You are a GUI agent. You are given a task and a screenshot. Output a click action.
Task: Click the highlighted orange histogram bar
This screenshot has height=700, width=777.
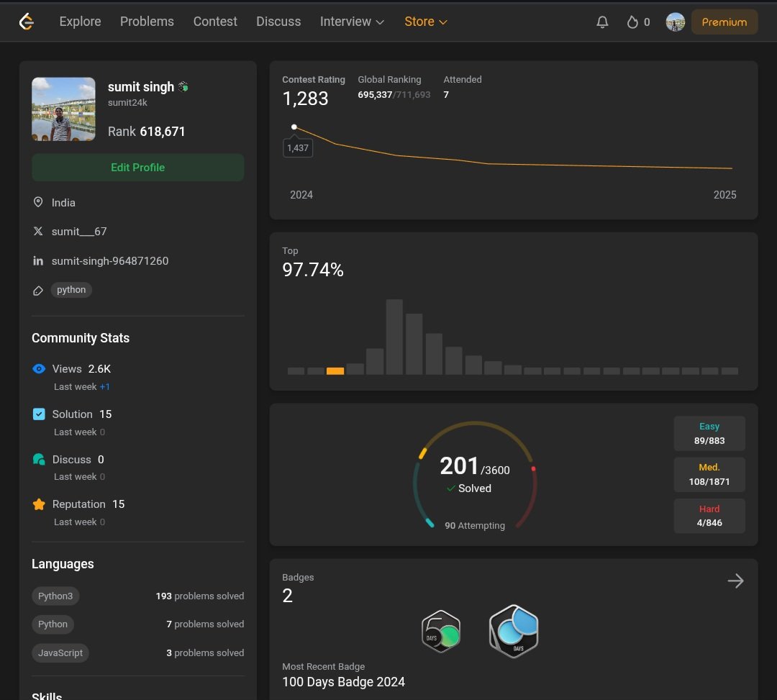pyautogui.click(x=335, y=371)
